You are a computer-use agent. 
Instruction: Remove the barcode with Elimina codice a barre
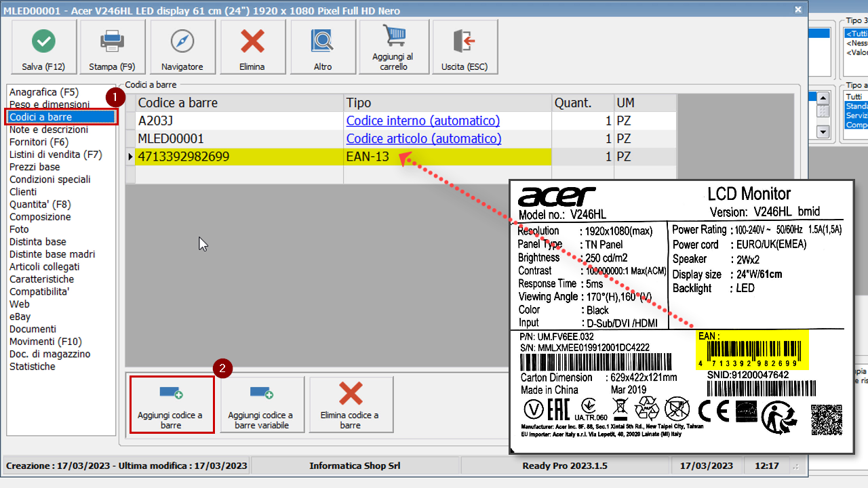point(351,405)
